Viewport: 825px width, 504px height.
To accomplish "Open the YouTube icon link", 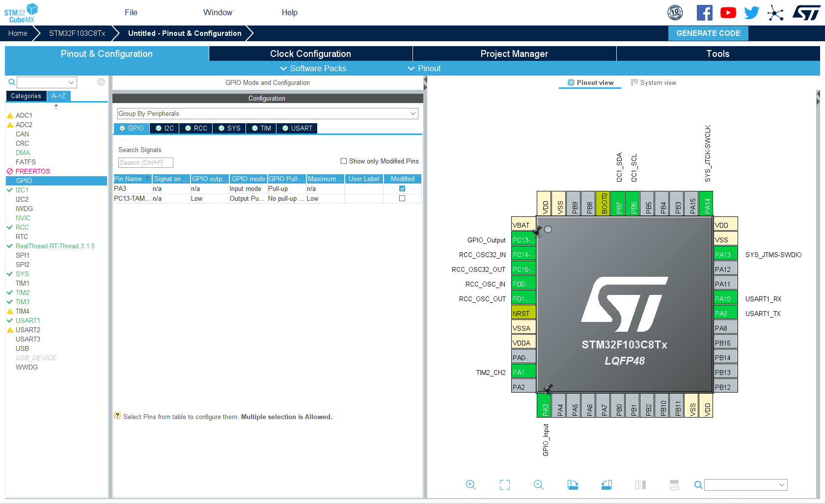I will click(x=728, y=13).
